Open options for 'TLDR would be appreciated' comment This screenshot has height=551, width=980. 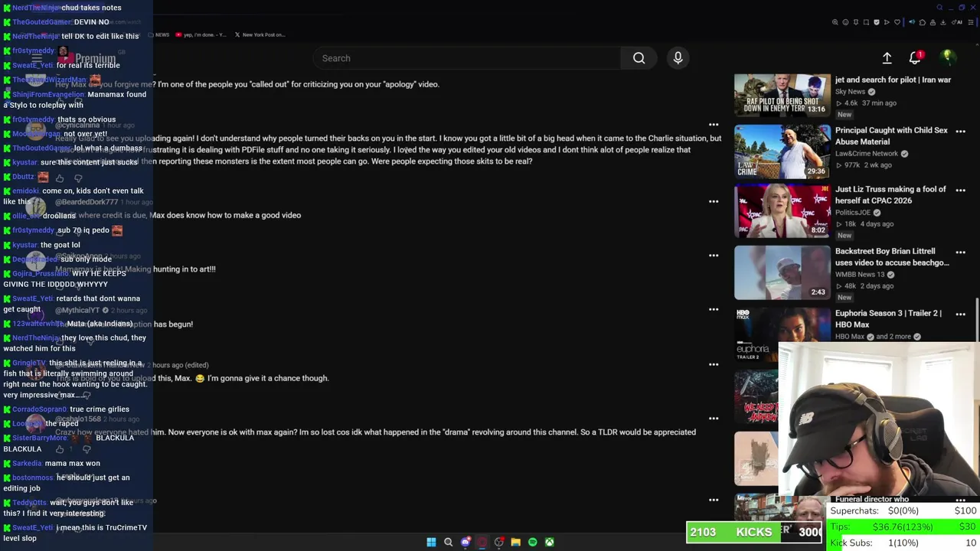pos(714,418)
